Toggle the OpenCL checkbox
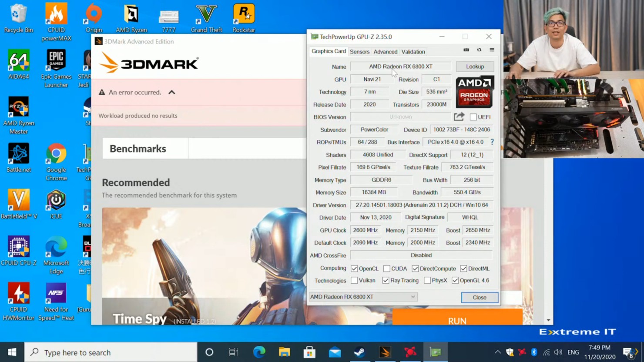This screenshot has height=362, width=644. [354, 269]
